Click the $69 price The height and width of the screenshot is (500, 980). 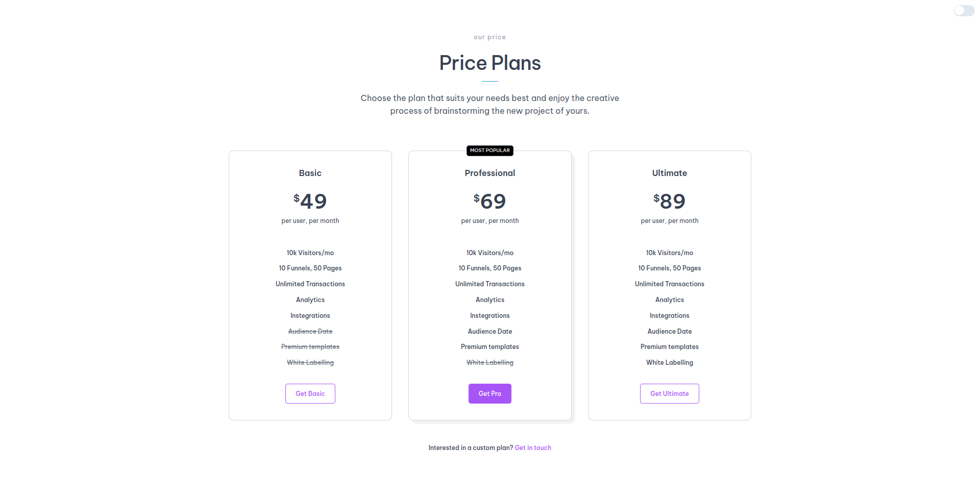tap(489, 201)
